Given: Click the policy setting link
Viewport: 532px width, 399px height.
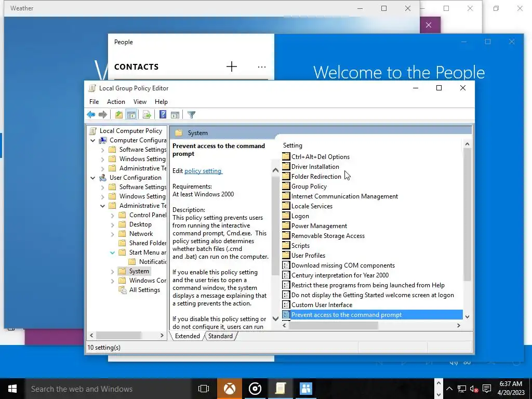Looking at the screenshot, I should 203,171.
